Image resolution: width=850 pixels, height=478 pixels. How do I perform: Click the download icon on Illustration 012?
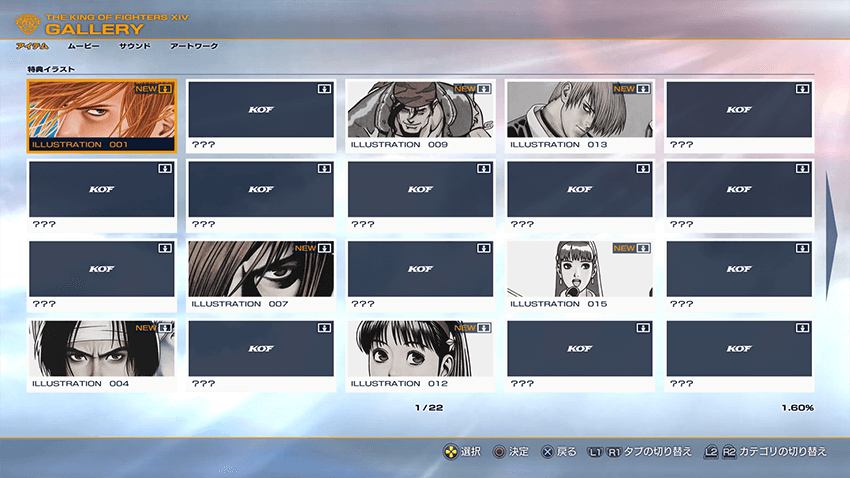click(x=484, y=328)
